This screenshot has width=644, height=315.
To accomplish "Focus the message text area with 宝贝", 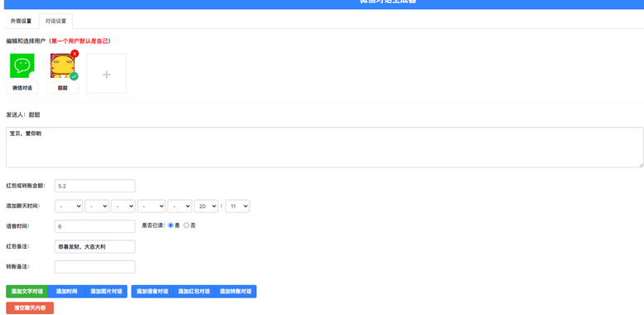I will (324, 148).
